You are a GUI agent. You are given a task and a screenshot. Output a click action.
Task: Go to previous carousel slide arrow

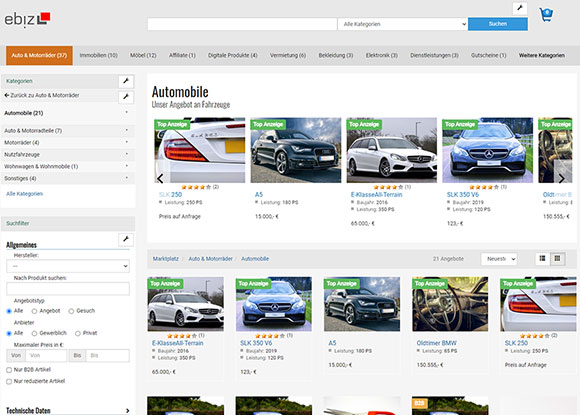[x=160, y=178]
